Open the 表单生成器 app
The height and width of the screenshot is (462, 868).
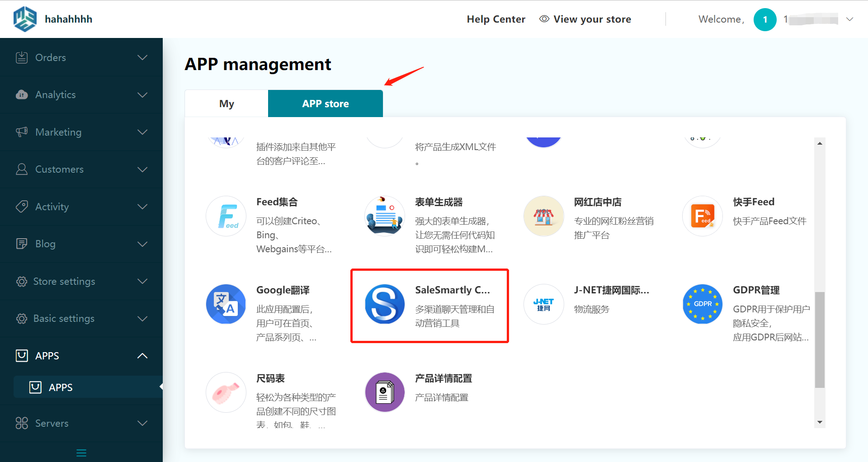[385, 216]
